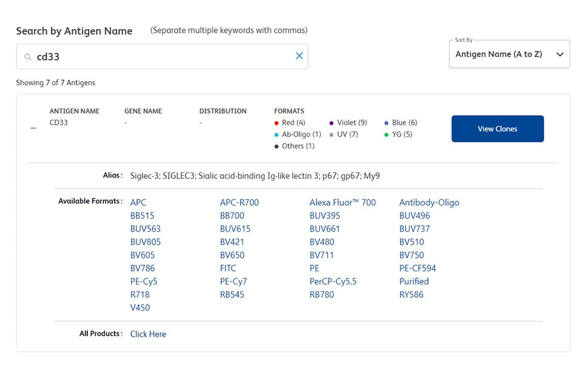Open the PE format link
Screen dimensions: 588x378
314,268
